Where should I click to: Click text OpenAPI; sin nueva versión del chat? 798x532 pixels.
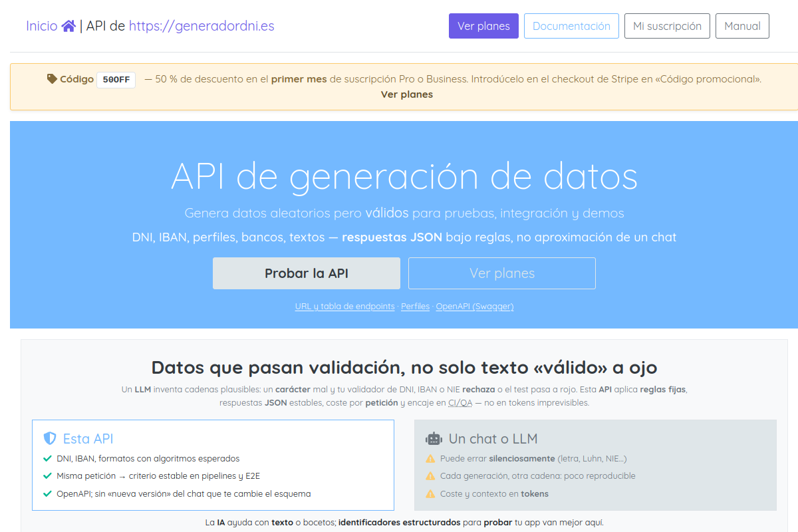(x=184, y=494)
